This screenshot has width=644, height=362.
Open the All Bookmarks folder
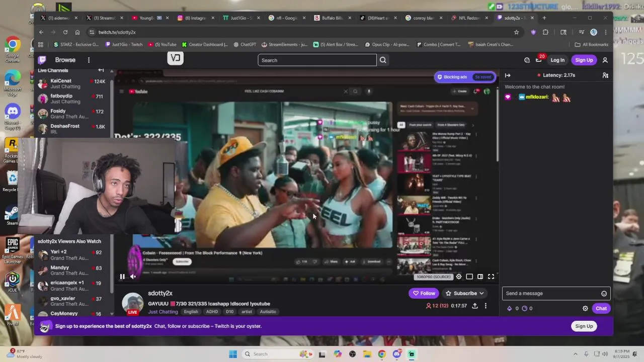(x=592, y=44)
